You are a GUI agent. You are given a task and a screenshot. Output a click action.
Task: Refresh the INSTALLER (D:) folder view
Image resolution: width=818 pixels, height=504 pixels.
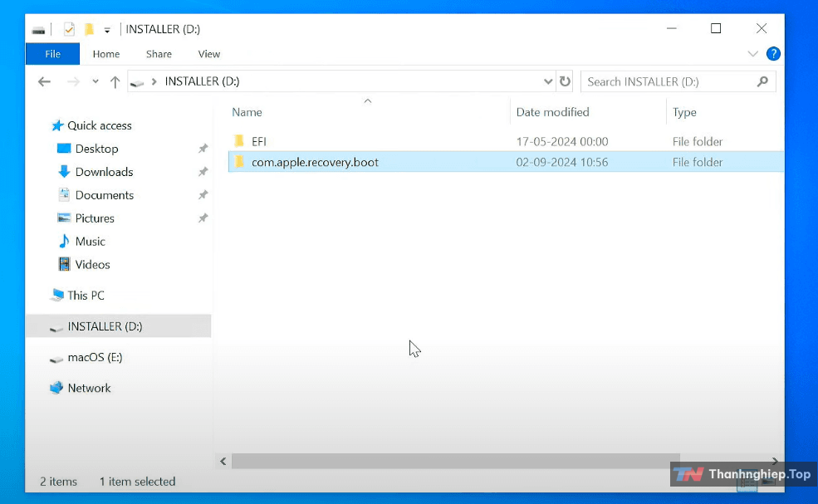[x=565, y=81]
